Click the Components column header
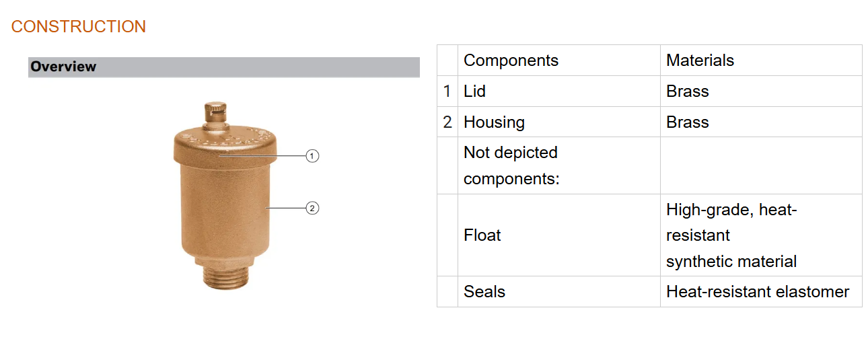Image resolution: width=868 pixels, height=343 pixels. pos(511,61)
